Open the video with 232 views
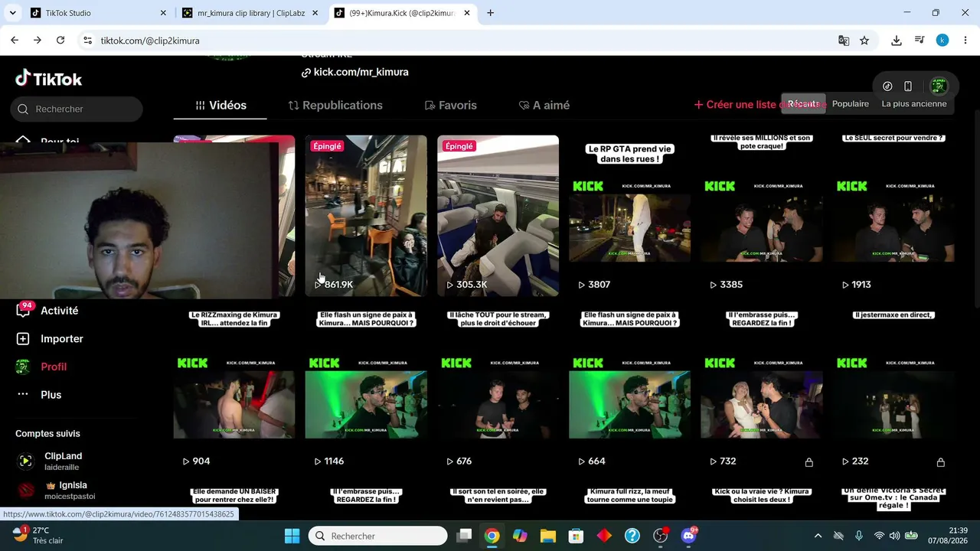 pos(893,392)
